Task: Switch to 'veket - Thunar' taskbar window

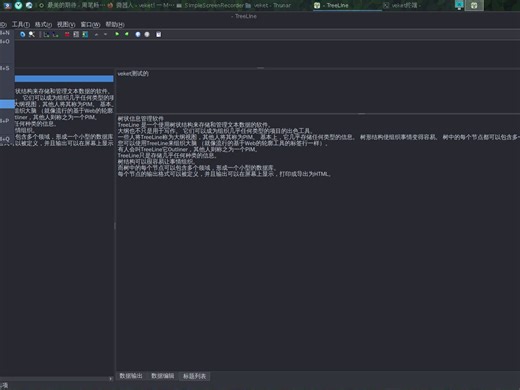Action: click(269, 5)
